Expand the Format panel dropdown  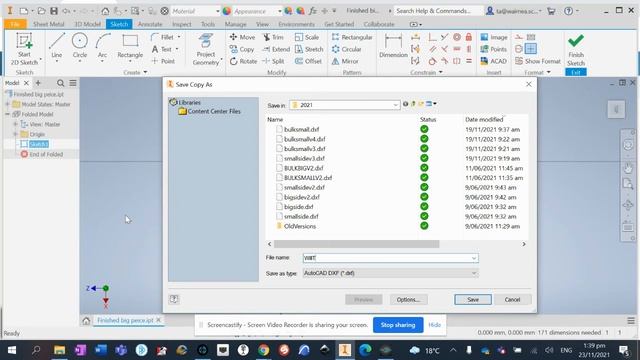pyautogui.click(x=549, y=72)
